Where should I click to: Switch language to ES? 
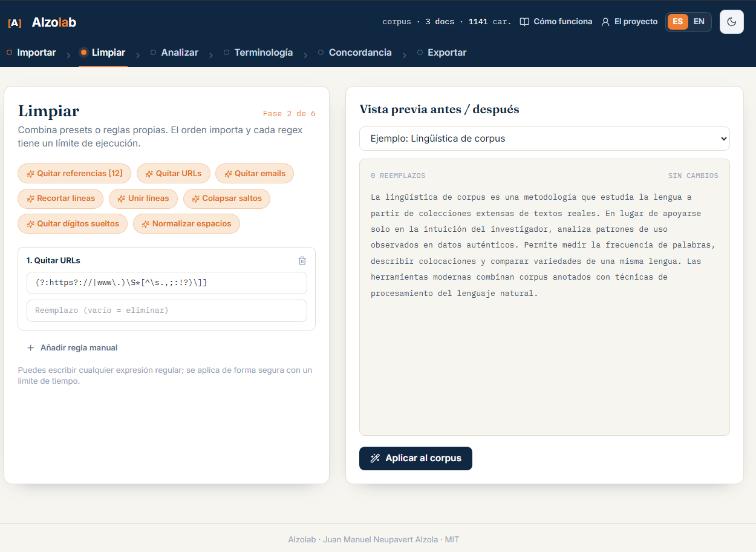(x=678, y=22)
